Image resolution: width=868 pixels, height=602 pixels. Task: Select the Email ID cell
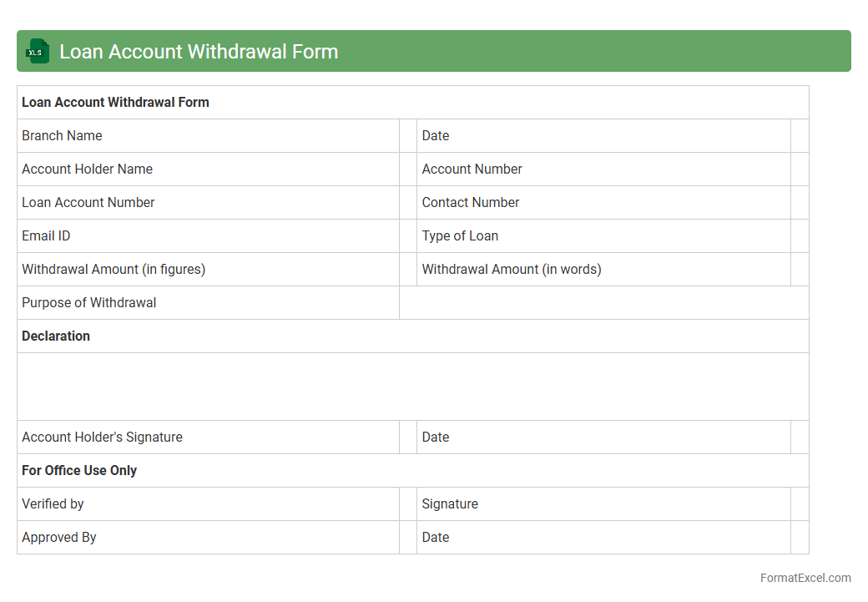(x=208, y=236)
